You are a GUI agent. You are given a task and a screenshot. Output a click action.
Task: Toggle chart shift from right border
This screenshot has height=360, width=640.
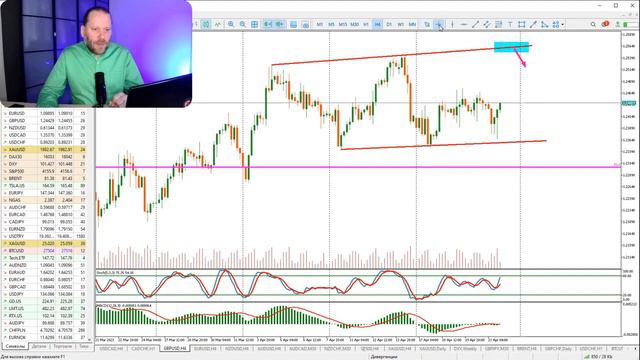point(280,24)
